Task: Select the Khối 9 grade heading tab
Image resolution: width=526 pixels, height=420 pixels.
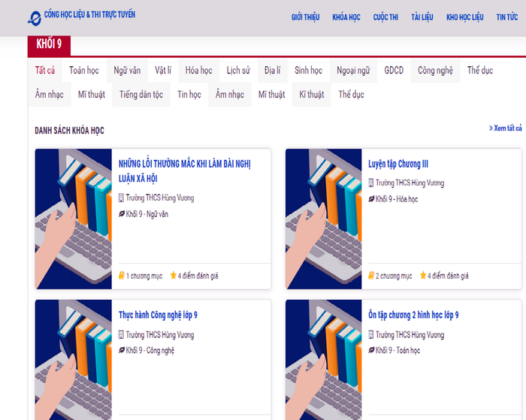Action: 50,44
